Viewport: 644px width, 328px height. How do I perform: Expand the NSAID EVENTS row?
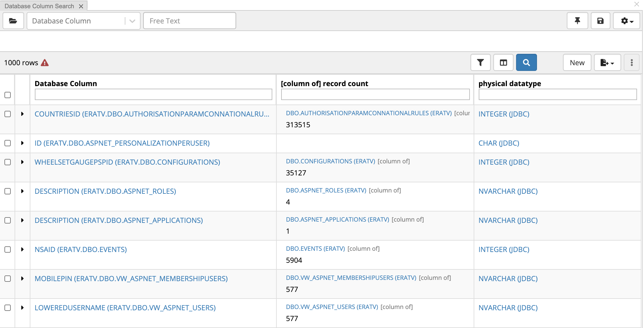pyautogui.click(x=22, y=249)
